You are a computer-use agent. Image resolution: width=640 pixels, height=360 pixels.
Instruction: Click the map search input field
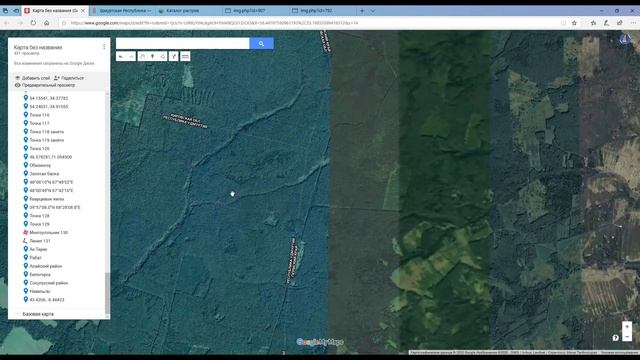pos(182,43)
